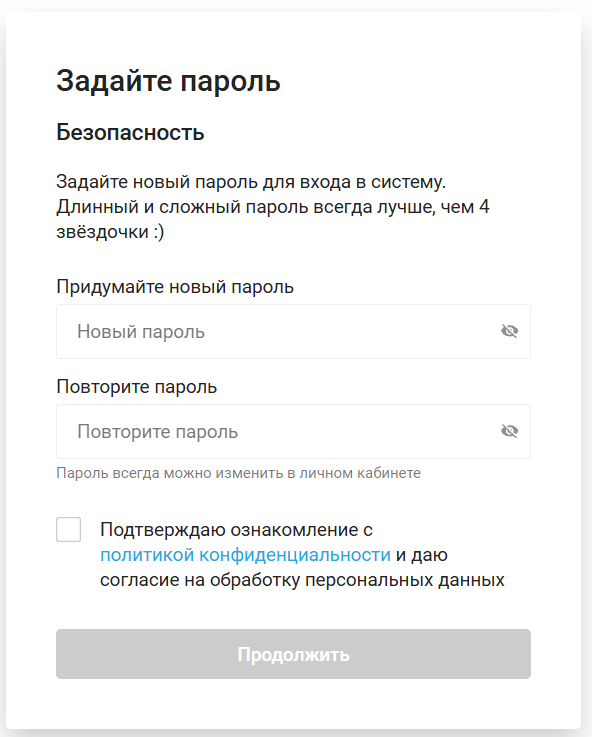Click the Повторите пароль label above the field

point(137,387)
